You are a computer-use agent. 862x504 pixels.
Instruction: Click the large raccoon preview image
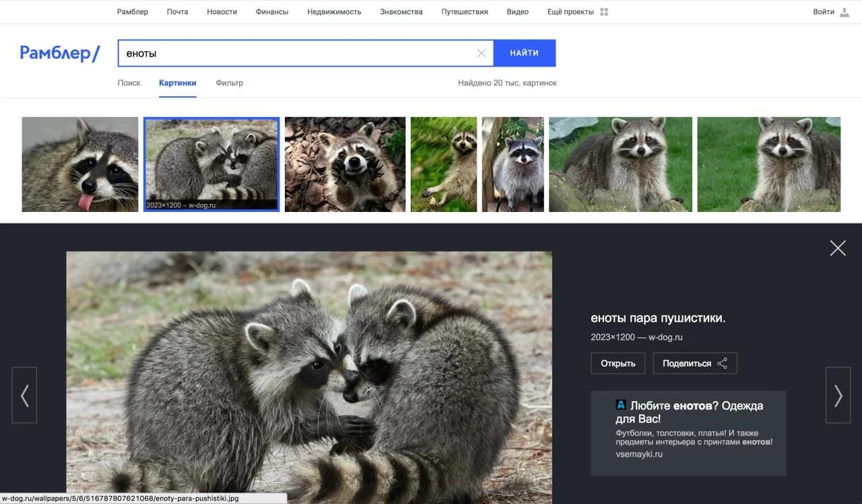coord(309,377)
